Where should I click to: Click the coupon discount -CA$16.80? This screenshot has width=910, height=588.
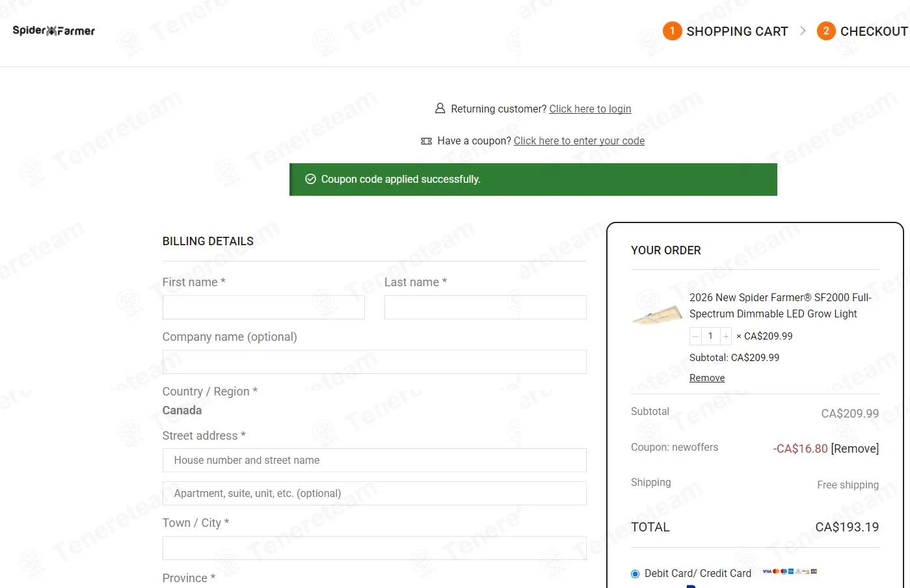800,448
